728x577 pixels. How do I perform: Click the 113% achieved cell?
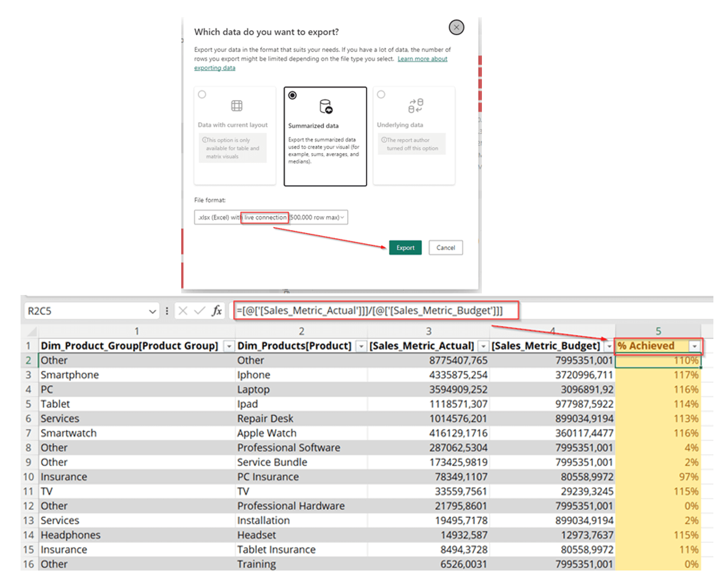click(658, 419)
